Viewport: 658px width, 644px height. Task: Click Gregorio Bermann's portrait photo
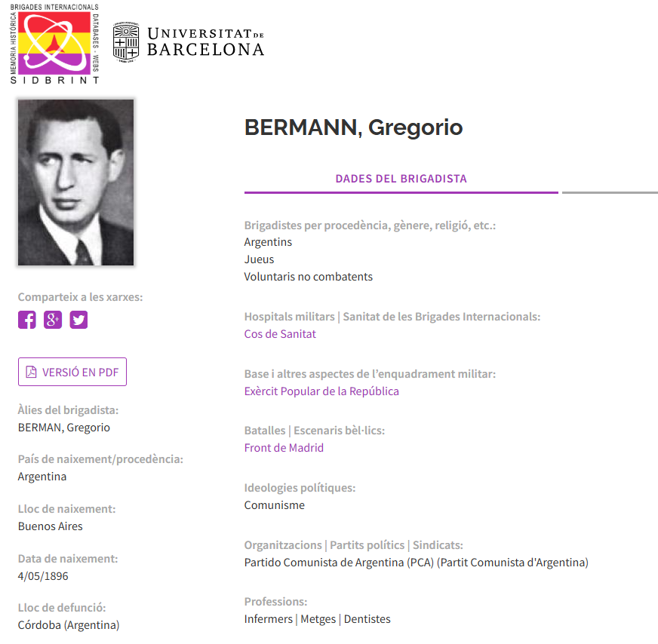(x=75, y=182)
